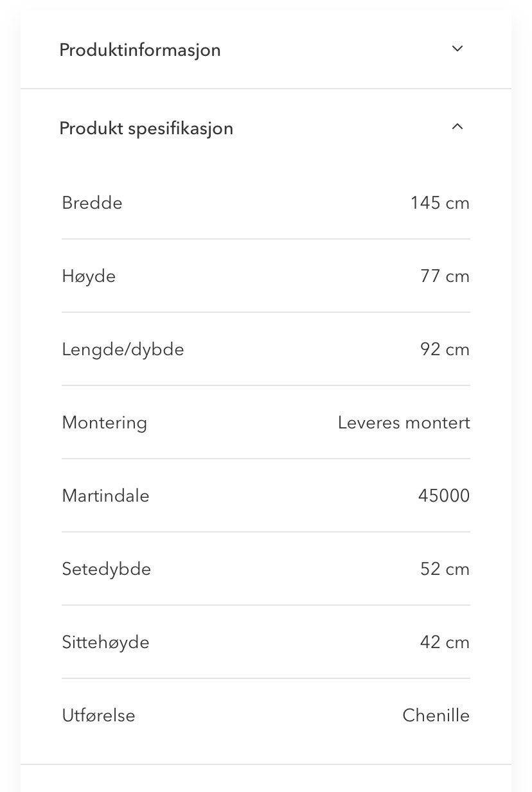
Task: Select the Utførelse label
Action: click(x=98, y=716)
